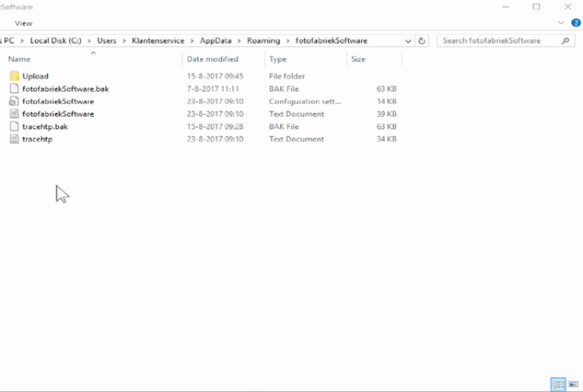Select the tracehtp text document icon

click(14, 139)
